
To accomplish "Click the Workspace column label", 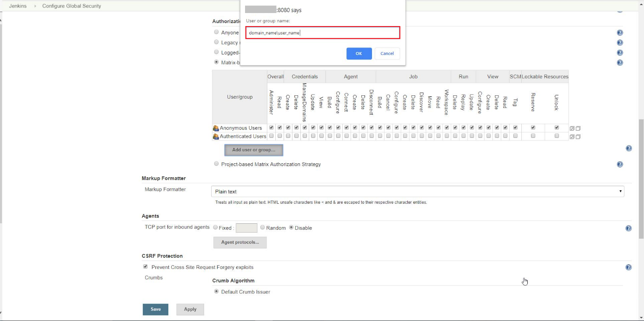I will pyautogui.click(x=446, y=102).
